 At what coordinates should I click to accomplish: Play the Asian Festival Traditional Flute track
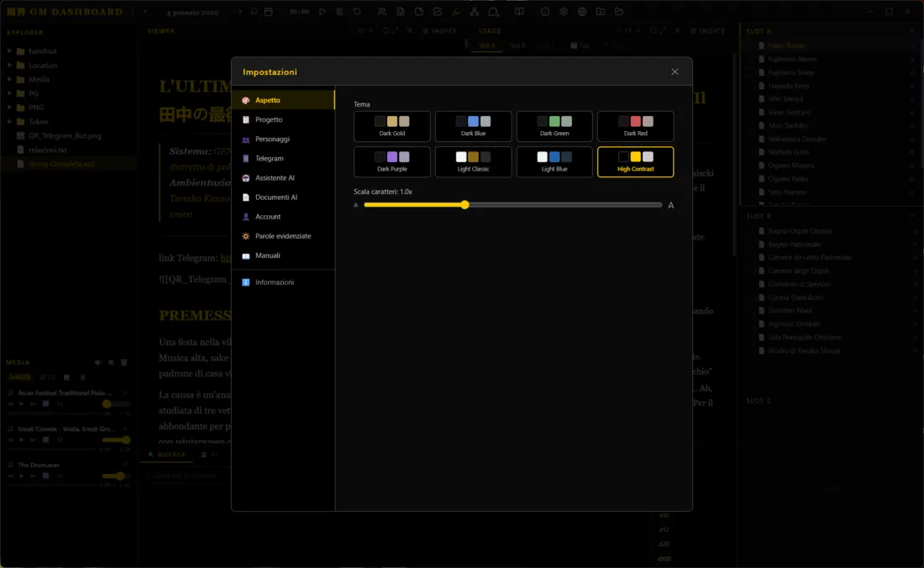pos(21,404)
